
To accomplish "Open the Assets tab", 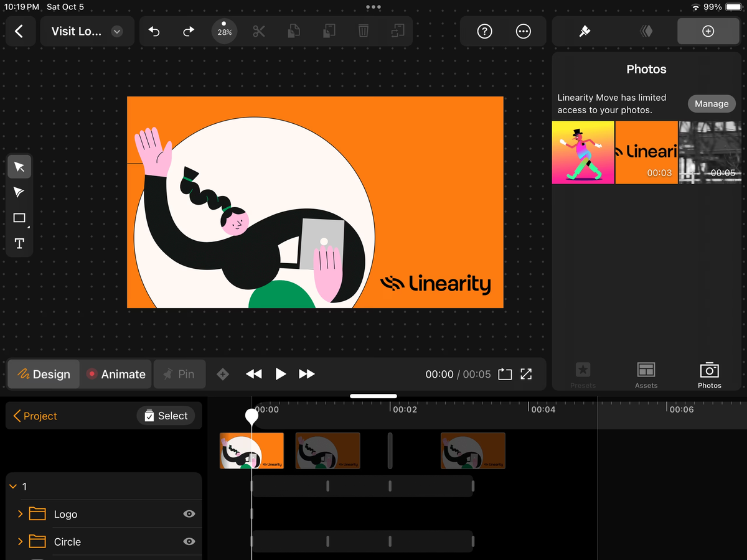I will (646, 375).
